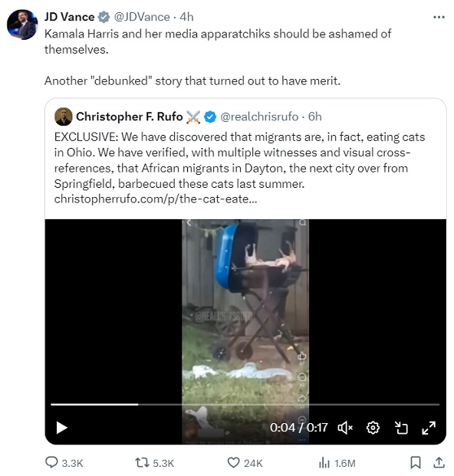Toggle picture-in-picture video mode

pos(401,428)
